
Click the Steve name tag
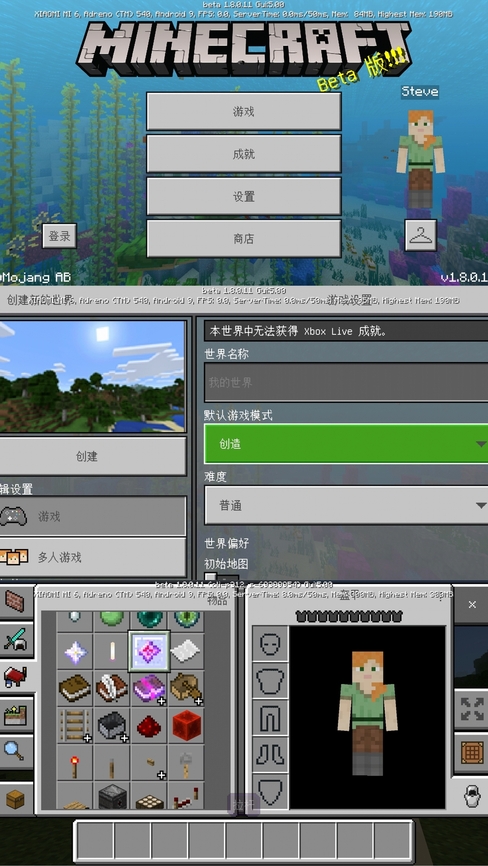click(x=420, y=91)
